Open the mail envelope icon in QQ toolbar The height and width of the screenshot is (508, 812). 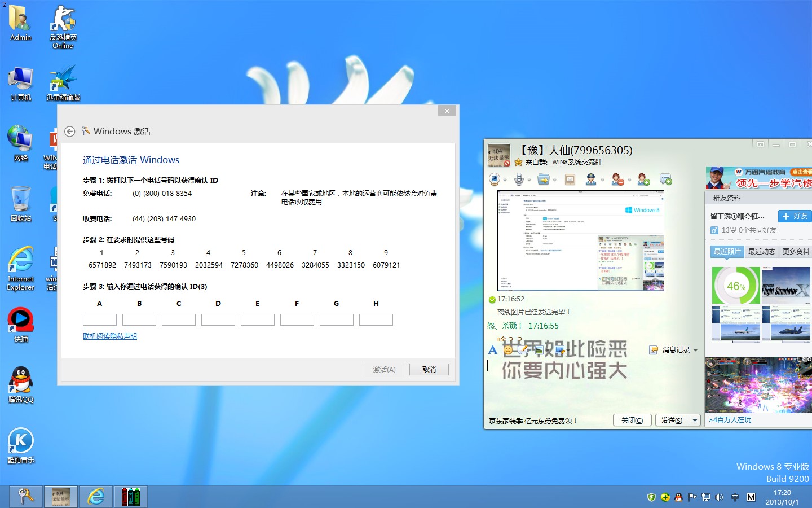click(570, 179)
